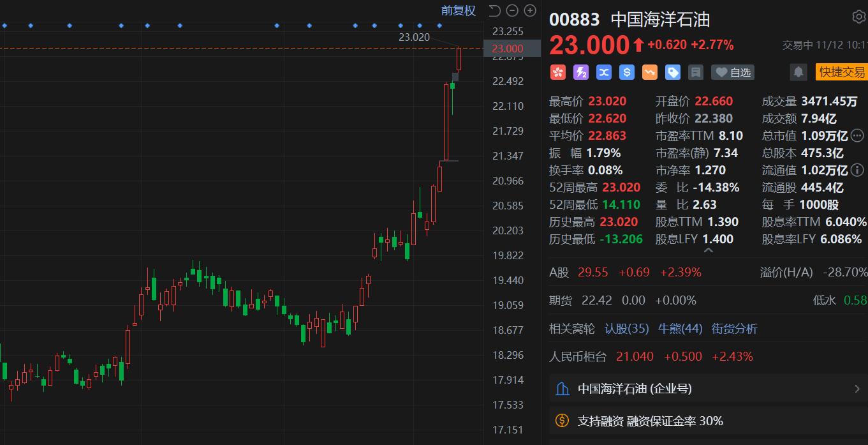Image resolution: width=868 pixels, height=445 pixels.
Task: Click the latest red candlestick on chart
Action: tap(459, 59)
